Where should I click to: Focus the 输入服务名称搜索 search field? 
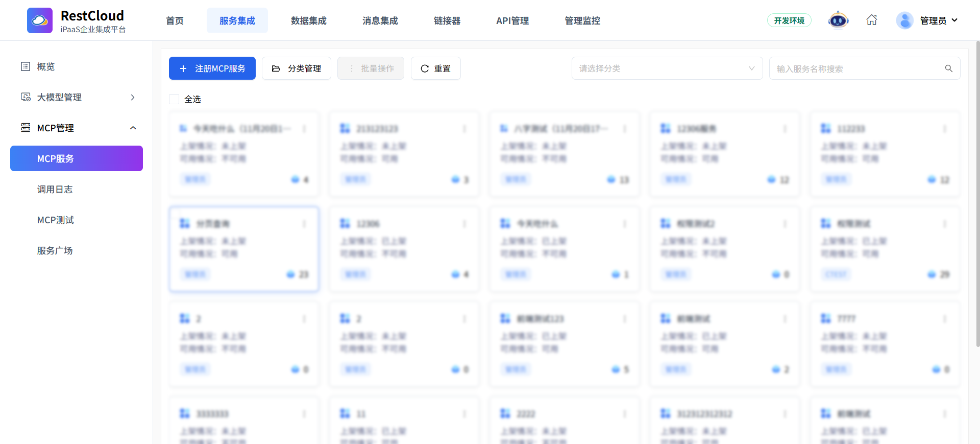coord(865,68)
